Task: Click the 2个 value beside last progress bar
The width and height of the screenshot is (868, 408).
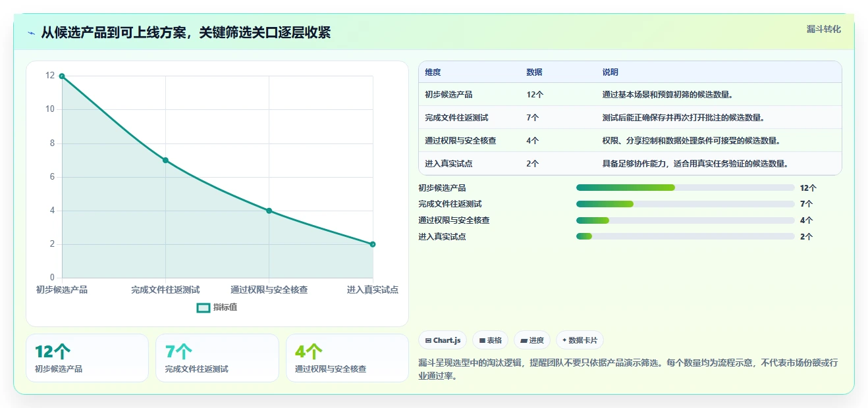Action: (806, 236)
